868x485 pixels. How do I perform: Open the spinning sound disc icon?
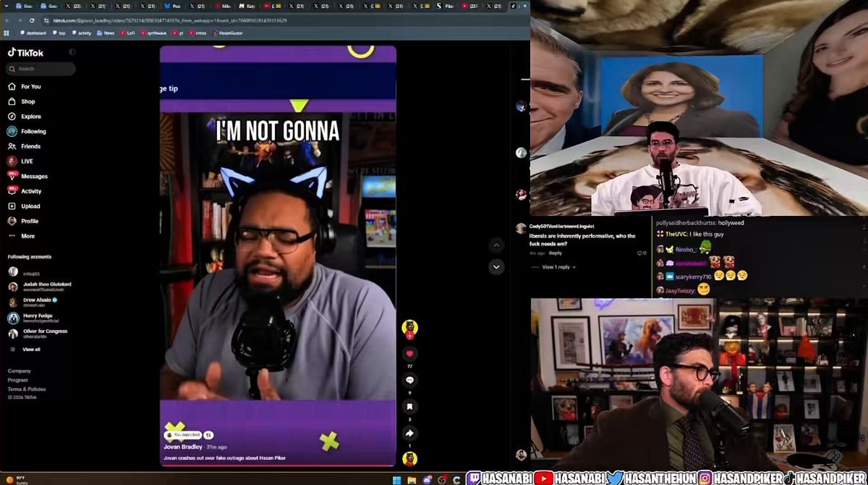click(x=410, y=459)
